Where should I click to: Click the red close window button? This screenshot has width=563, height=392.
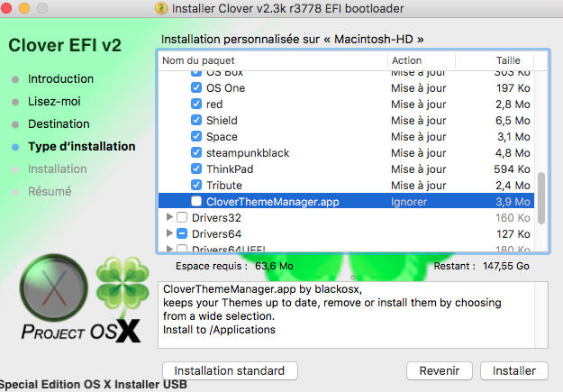tap(6, 8)
